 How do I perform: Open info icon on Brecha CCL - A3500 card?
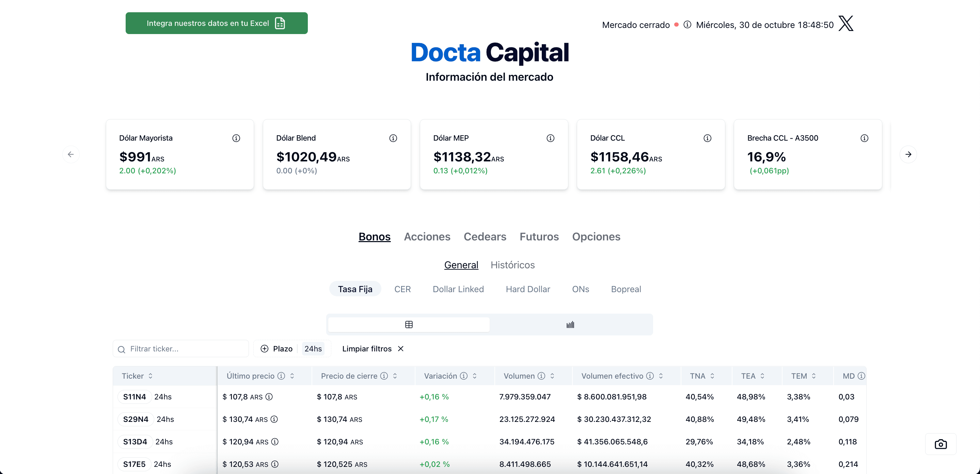tap(864, 138)
